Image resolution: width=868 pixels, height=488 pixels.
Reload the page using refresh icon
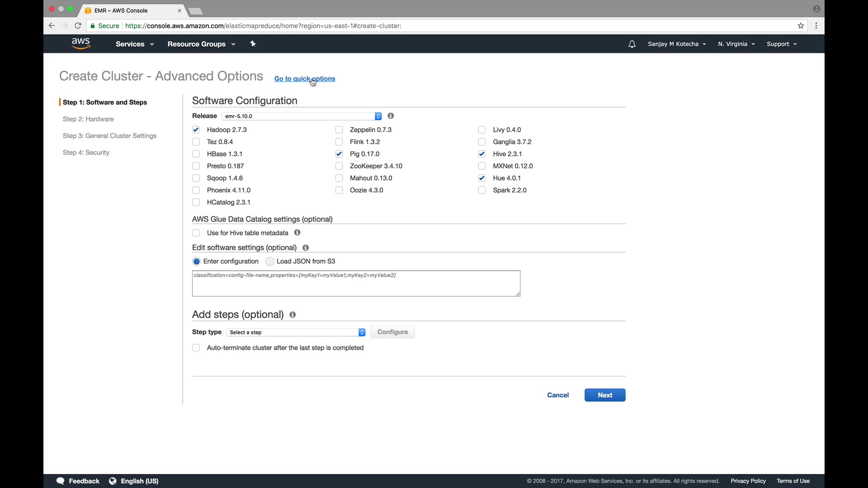[x=78, y=26]
